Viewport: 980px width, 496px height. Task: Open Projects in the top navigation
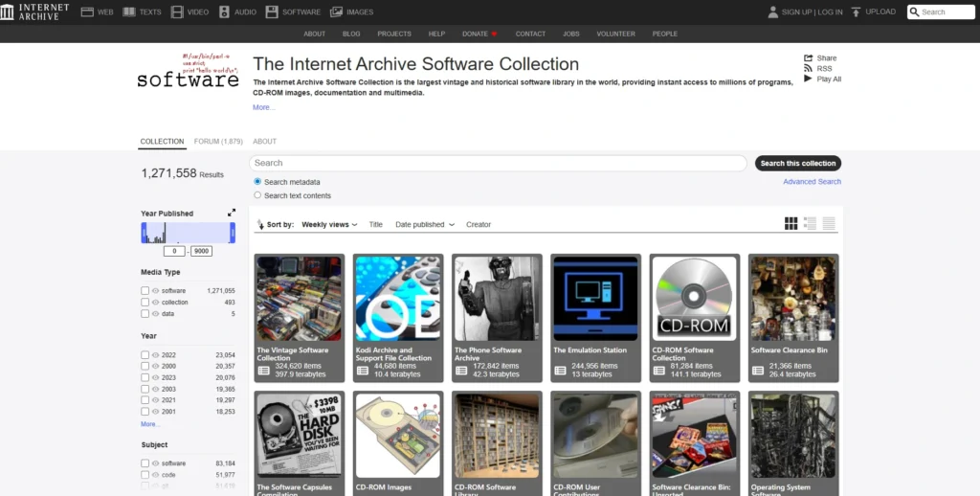pos(394,34)
